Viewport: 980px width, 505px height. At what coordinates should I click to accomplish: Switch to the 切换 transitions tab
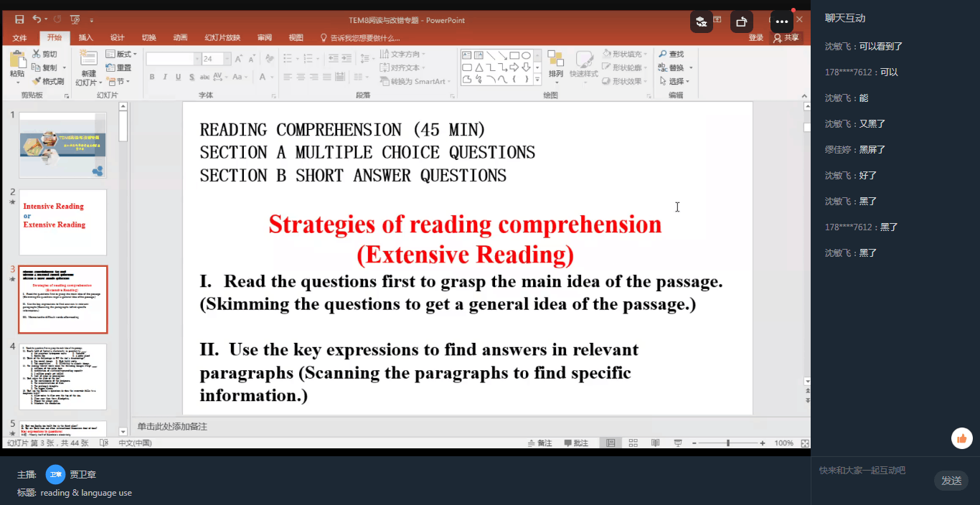pyautogui.click(x=149, y=38)
